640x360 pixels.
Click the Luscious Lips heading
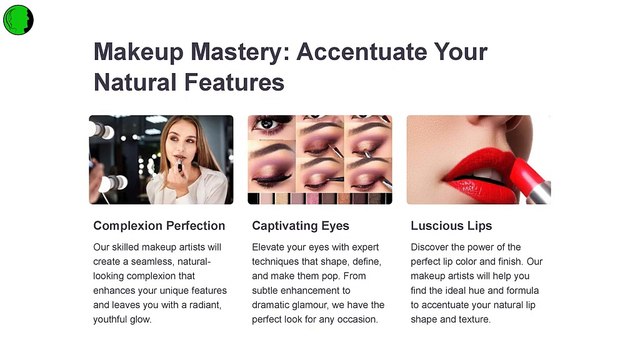pyautogui.click(x=451, y=226)
